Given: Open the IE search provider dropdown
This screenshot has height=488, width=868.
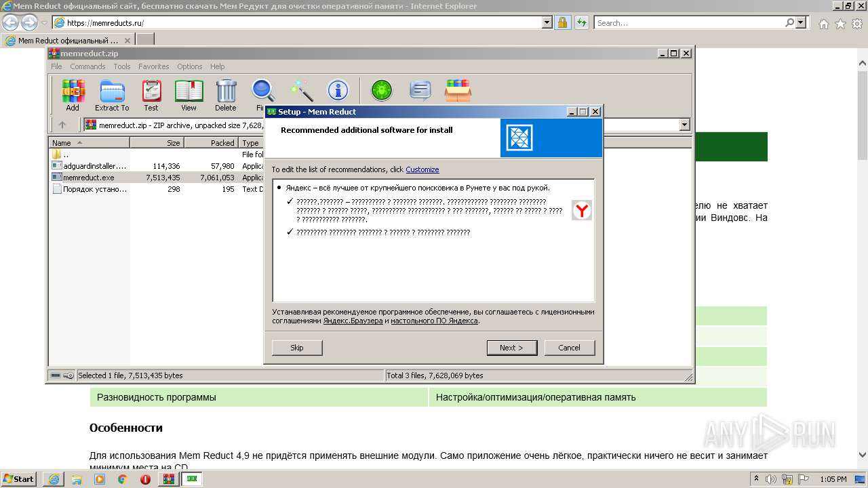Looking at the screenshot, I should (801, 22).
